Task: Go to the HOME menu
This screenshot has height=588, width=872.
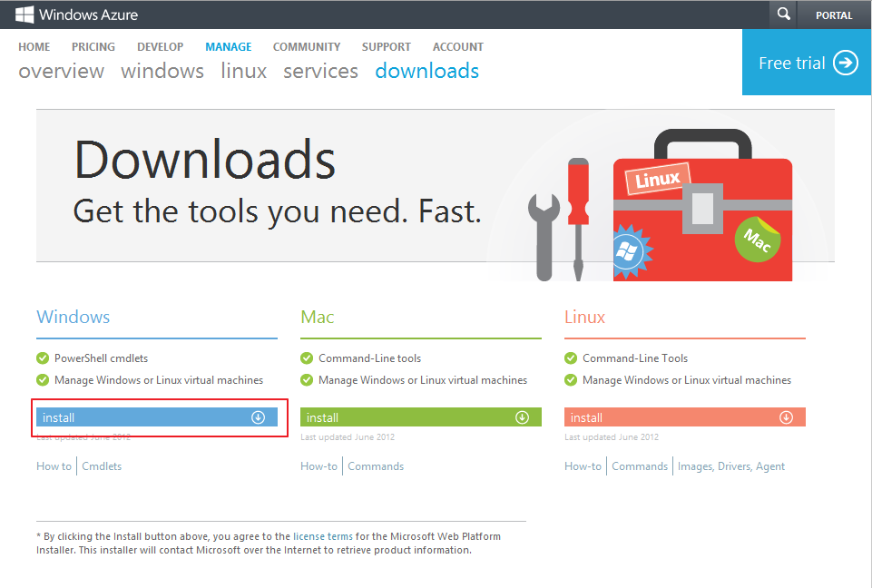Action: (34, 46)
